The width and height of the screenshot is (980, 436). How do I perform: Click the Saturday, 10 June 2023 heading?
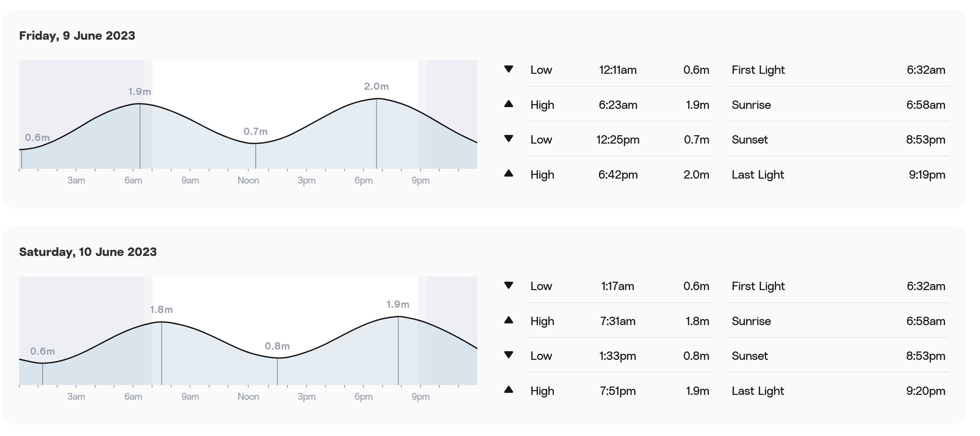coord(88,252)
